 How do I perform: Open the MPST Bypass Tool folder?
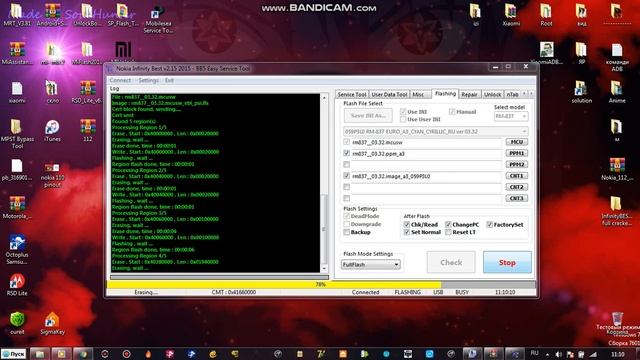[17, 133]
